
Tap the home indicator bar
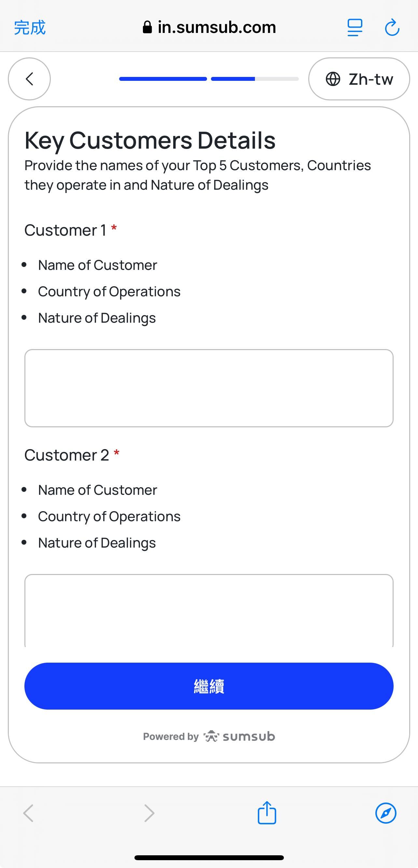pyautogui.click(x=209, y=858)
